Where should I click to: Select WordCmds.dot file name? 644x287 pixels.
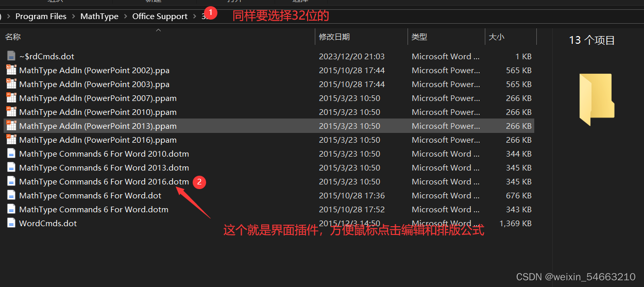[x=48, y=223]
